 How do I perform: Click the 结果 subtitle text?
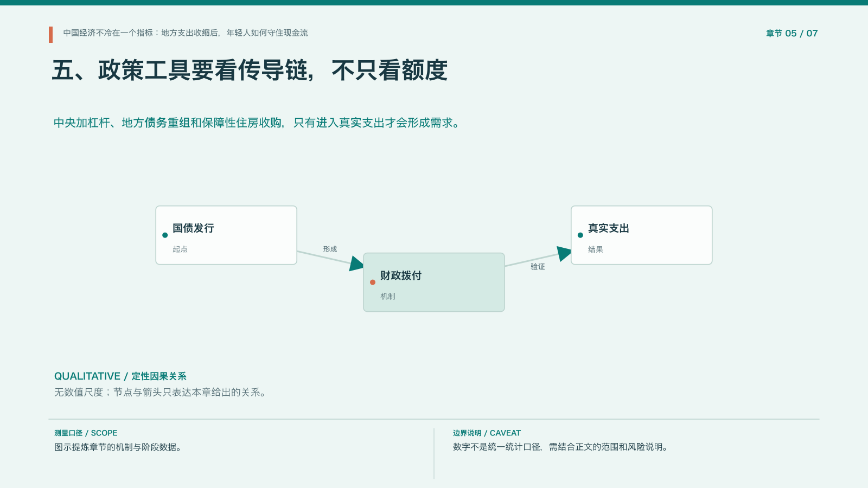tap(596, 249)
